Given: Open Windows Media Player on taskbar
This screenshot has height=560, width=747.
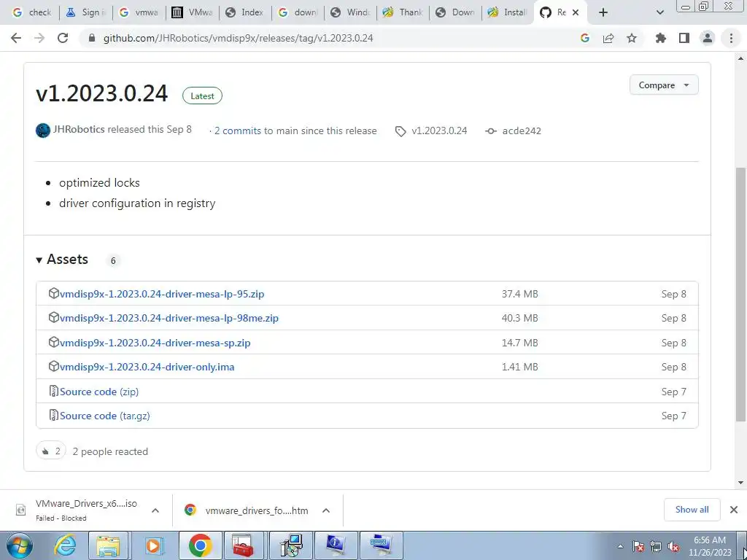Looking at the screenshot, I should click(154, 545).
